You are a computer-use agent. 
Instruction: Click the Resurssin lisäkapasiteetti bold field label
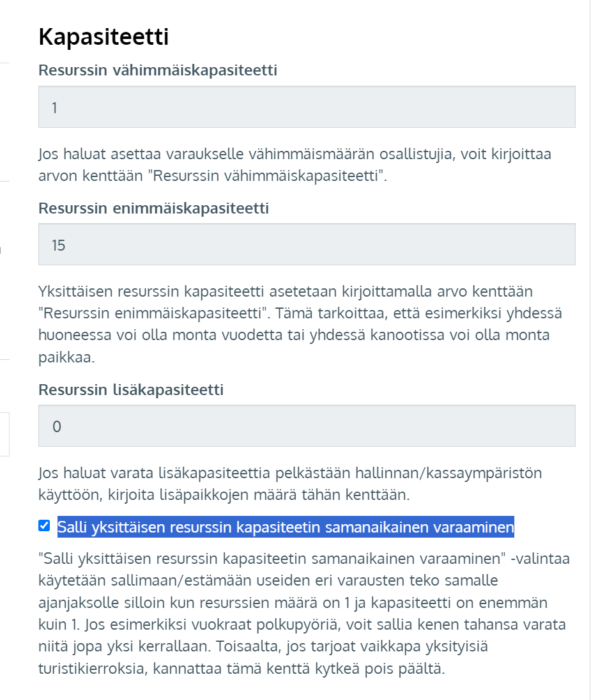[131, 389]
